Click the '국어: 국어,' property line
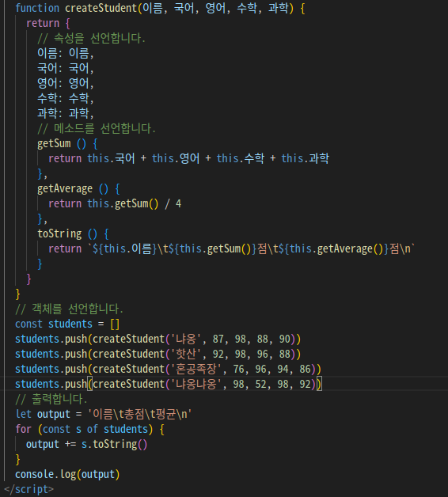The width and height of the screenshot is (448, 497). pos(66,68)
